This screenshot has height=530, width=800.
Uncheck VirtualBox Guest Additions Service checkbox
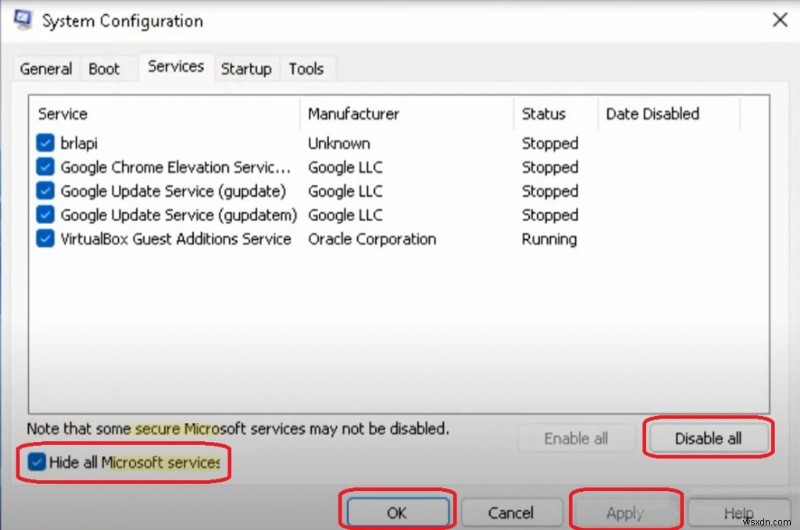pos(46,239)
